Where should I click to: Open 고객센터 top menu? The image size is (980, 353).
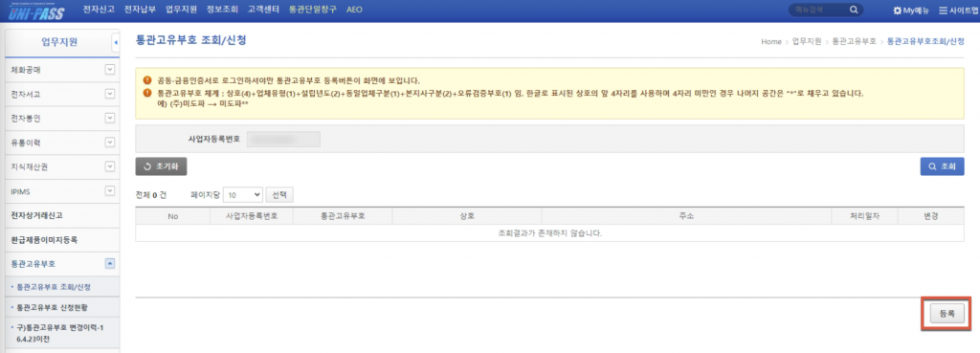(264, 10)
